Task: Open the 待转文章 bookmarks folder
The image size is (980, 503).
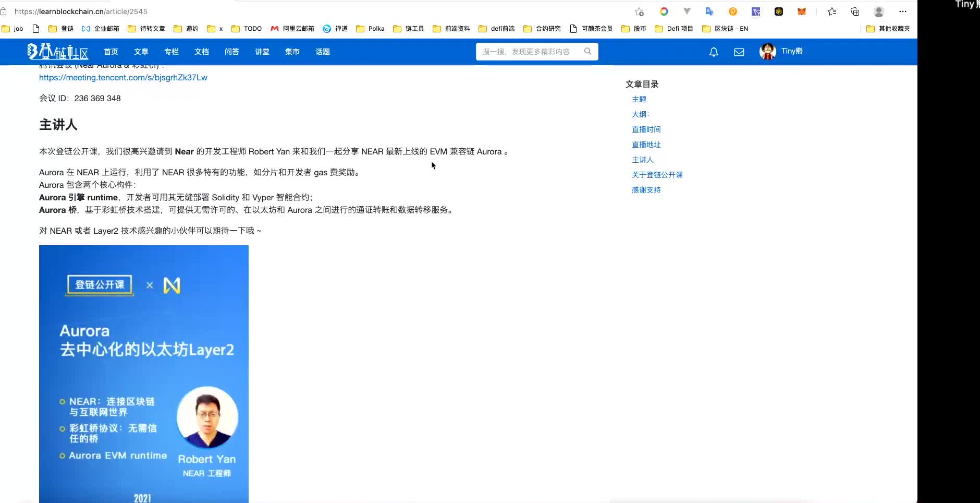Action: pyautogui.click(x=146, y=29)
